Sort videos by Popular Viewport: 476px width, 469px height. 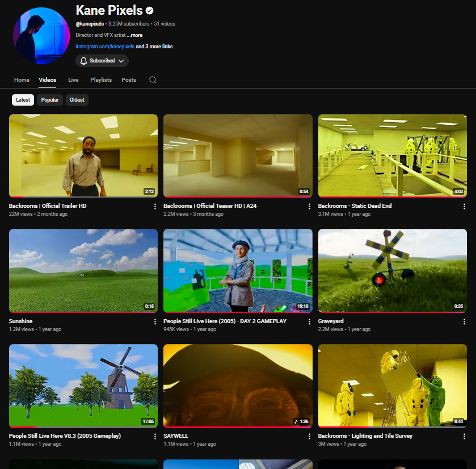[50, 100]
